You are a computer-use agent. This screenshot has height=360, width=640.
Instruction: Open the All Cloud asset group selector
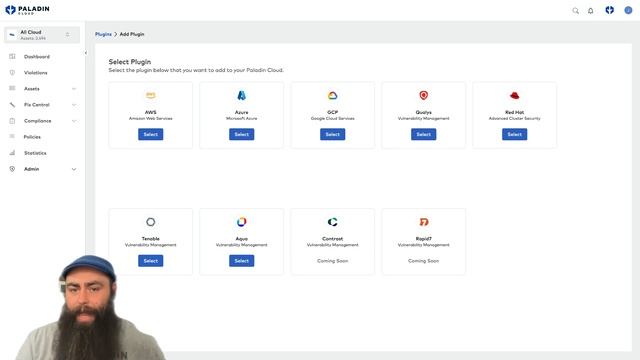click(x=42, y=35)
